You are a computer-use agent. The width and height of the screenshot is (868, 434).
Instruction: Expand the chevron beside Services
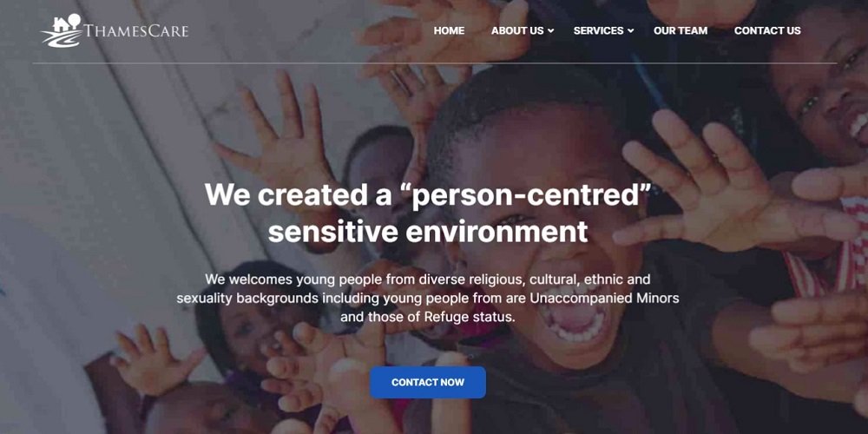(x=630, y=31)
